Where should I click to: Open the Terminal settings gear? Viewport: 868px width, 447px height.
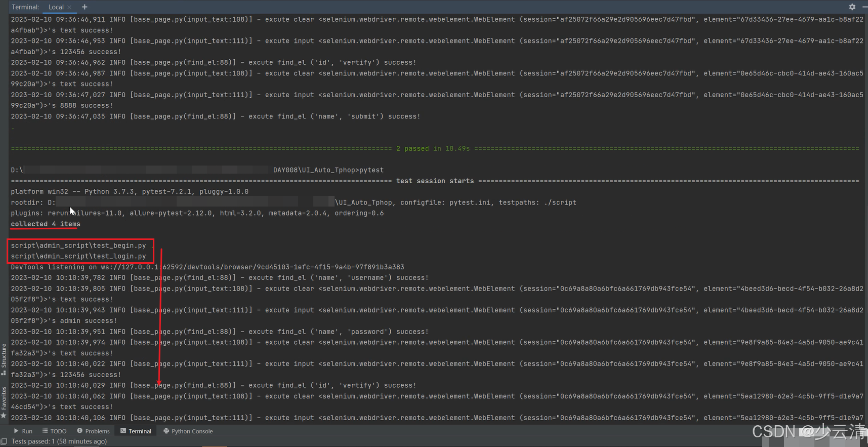[x=852, y=7]
